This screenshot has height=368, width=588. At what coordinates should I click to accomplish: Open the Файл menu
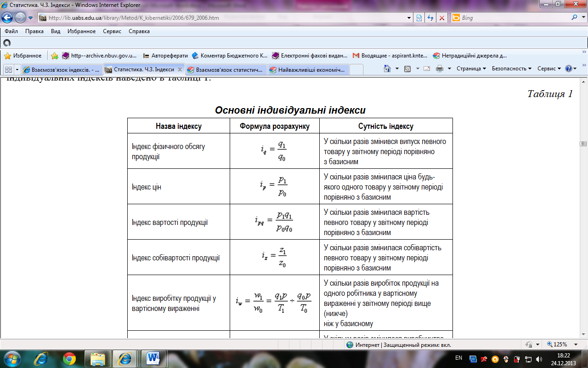(x=11, y=31)
